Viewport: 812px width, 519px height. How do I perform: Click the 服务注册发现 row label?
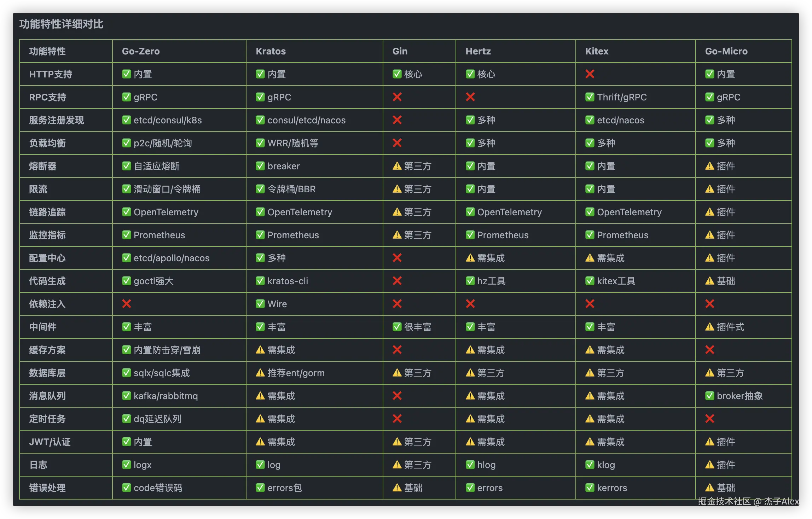pos(57,120)
